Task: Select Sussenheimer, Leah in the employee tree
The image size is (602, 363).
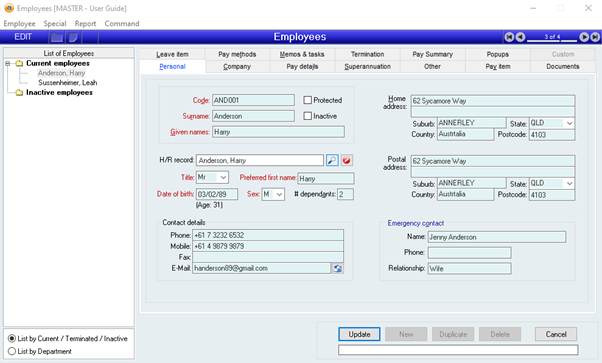Action: point(68,83)
